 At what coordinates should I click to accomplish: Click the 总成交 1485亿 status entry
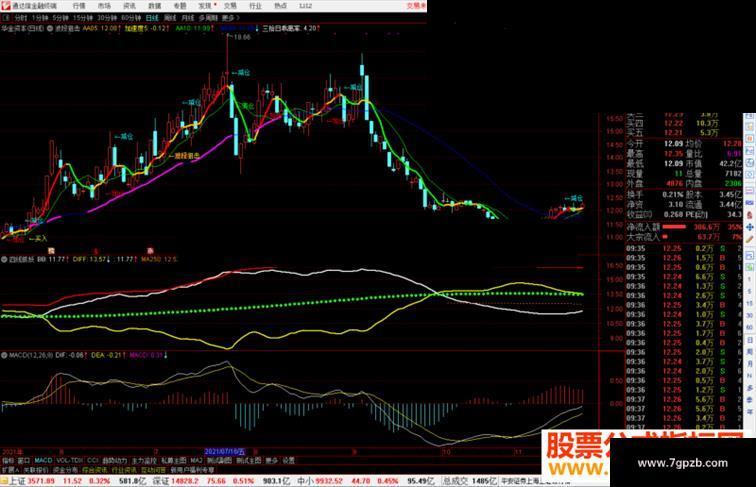pos(470,481)
